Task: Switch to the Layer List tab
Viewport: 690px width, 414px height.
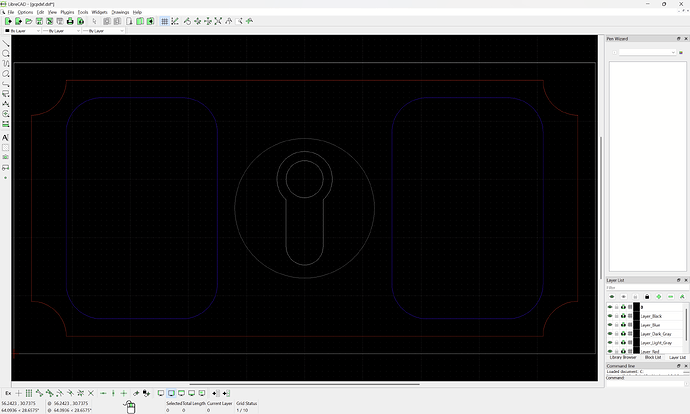Action: 678,357
